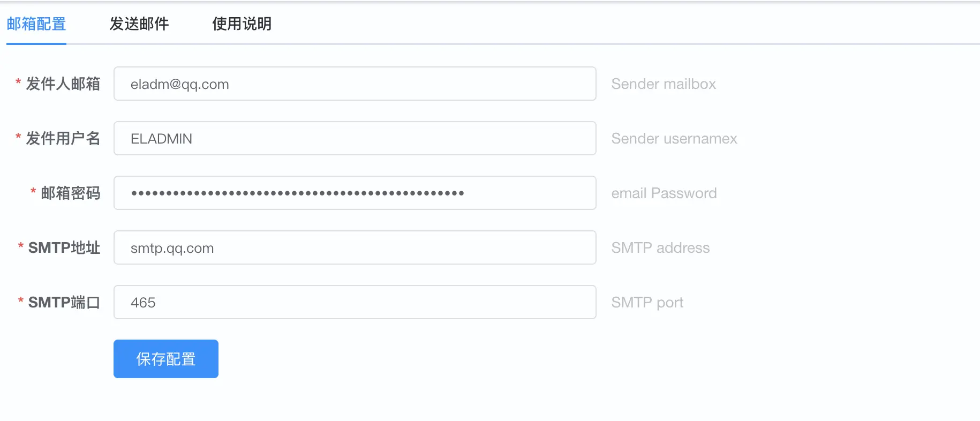Click the "SMTP address" hint text
Image resolution: width=980 pixels, height=421 pixels.
[660, 248]
